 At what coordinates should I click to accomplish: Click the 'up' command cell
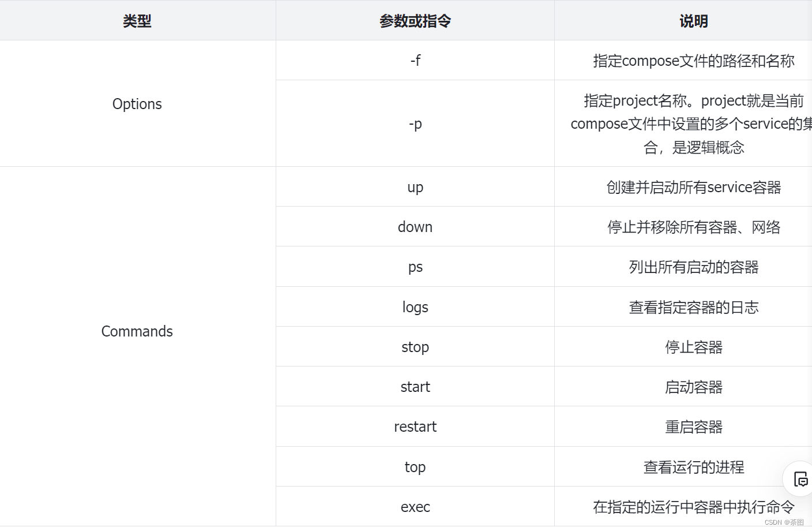pos(415,187)
